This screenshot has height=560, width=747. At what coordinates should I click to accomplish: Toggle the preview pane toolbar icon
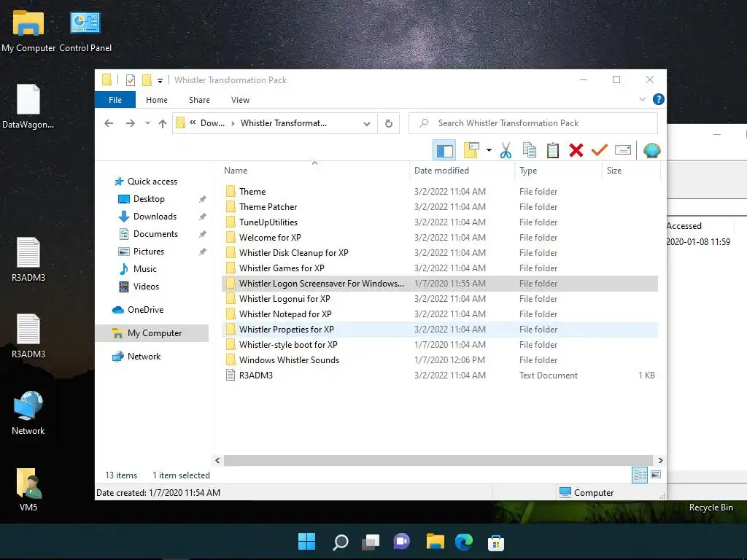click(x=444, y=150)
